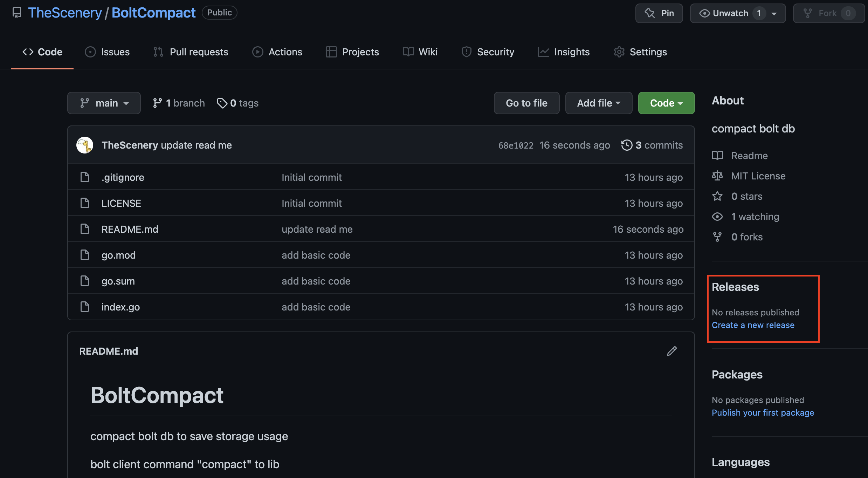Viewport: 868px width, 478px height.
Task: Open the Insights tab
Action: (564, 52)
